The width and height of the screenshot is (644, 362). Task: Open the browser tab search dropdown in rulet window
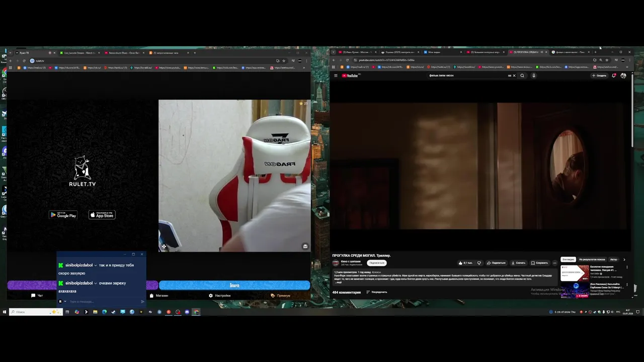pos(10,53)
